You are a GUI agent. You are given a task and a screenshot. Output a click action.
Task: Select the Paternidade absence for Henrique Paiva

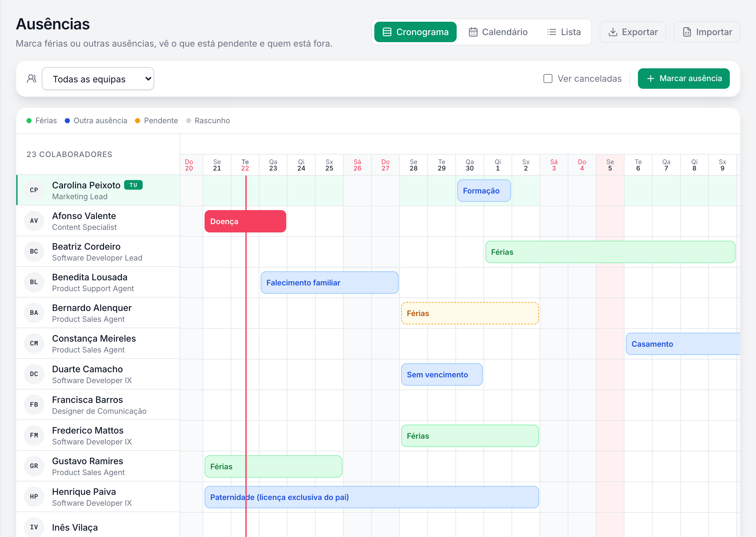[372, 497]
